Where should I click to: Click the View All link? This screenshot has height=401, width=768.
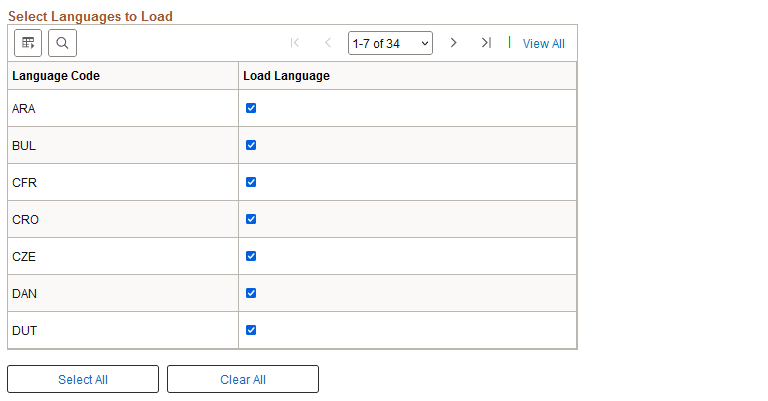click(544, 44)
